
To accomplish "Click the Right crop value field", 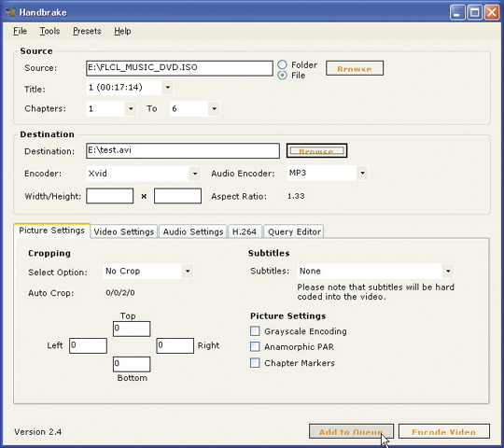I will point(175,345).
